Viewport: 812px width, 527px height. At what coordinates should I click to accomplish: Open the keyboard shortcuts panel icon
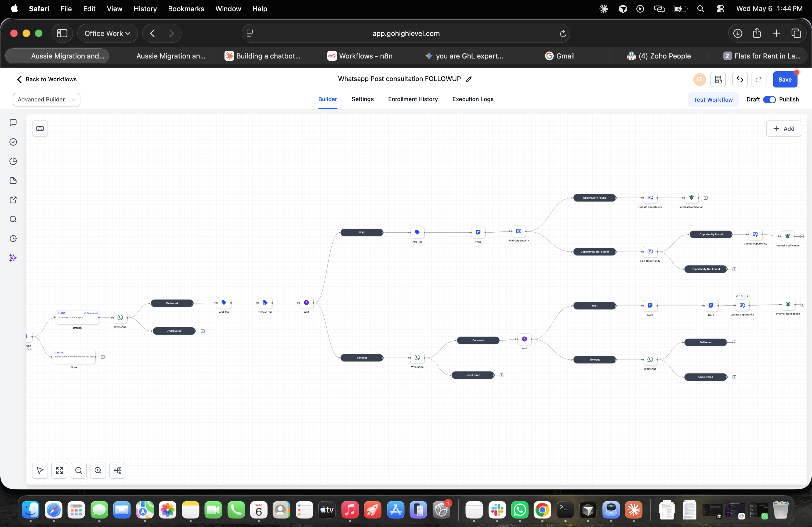(x=40, y=129)
